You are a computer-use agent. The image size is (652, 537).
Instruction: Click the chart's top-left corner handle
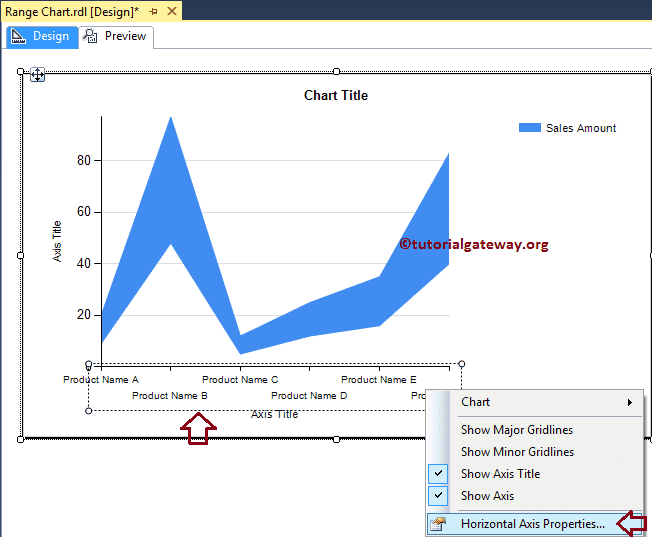click(x=20, y=72)
